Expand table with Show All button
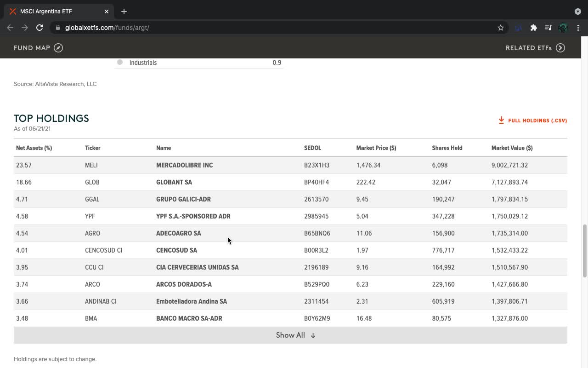 tap(290, 335)
